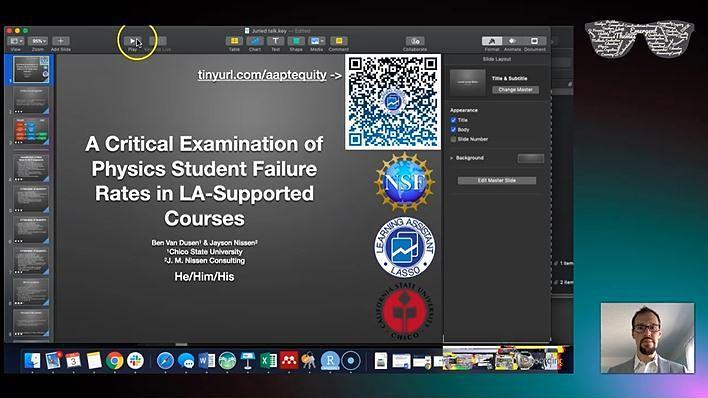This screenshot has width=708, height=398.
Task: Select the Chico State seal image
Action: (405, 312)
